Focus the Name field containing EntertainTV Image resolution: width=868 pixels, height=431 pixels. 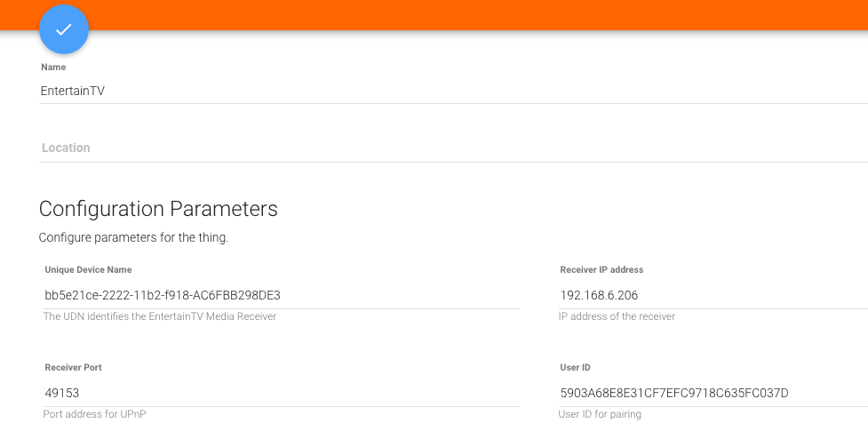355,91
